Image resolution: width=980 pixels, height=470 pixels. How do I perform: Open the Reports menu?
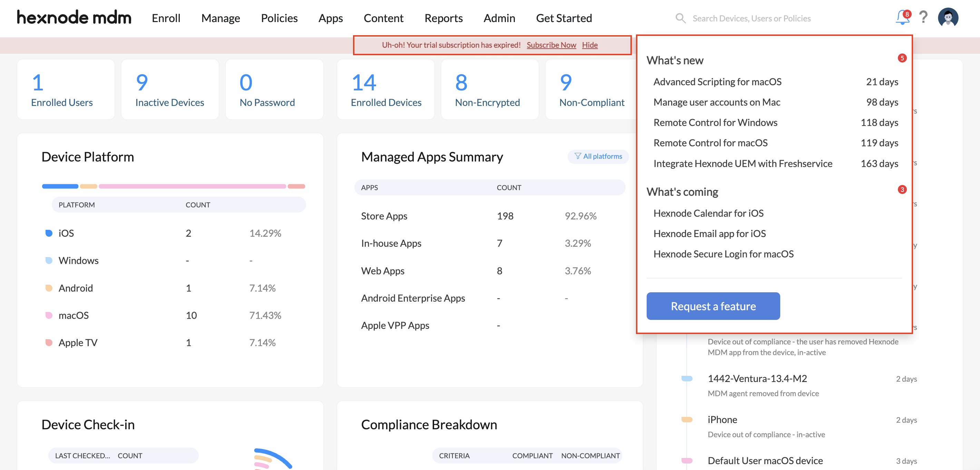(x=443, y=18)
